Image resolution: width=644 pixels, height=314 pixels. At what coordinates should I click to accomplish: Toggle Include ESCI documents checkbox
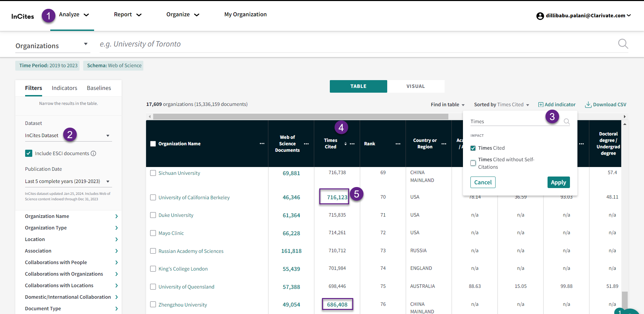(x=29, y=153)
